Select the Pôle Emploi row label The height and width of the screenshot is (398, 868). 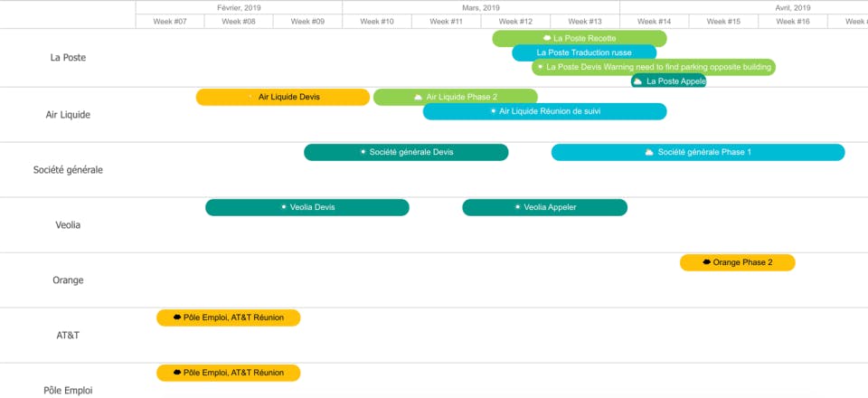coord(68,391)
